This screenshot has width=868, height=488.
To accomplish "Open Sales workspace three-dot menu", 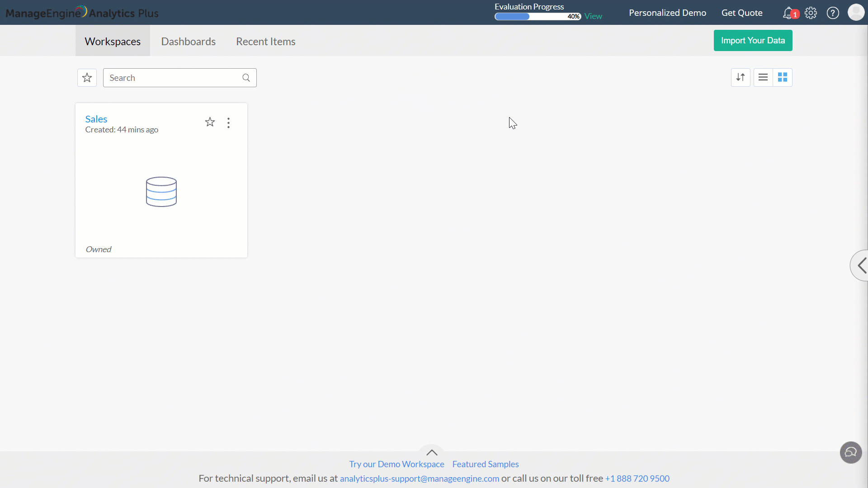I will click(229, 123).
